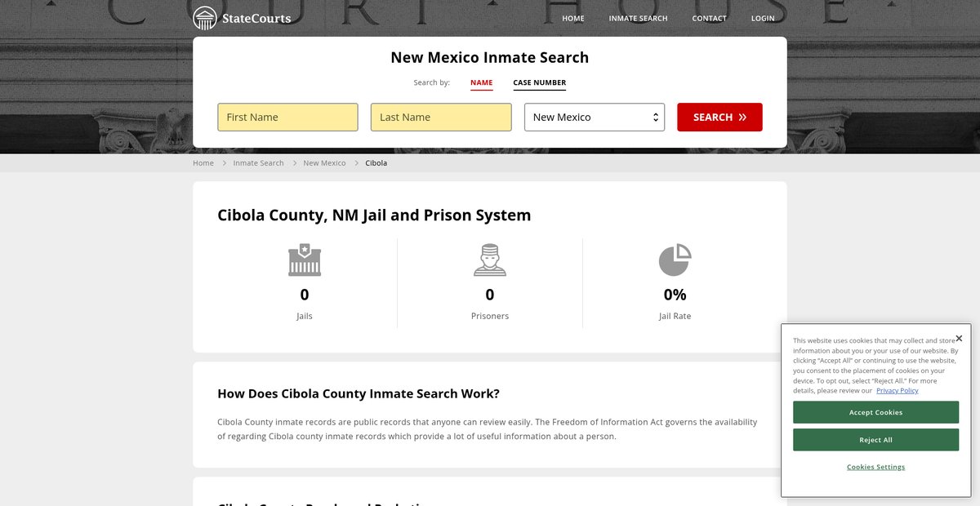The image size is (980, 506).
Task: Select 'How Does Cibola County Inmate Search Work?' heading
Action: point(359,394)
